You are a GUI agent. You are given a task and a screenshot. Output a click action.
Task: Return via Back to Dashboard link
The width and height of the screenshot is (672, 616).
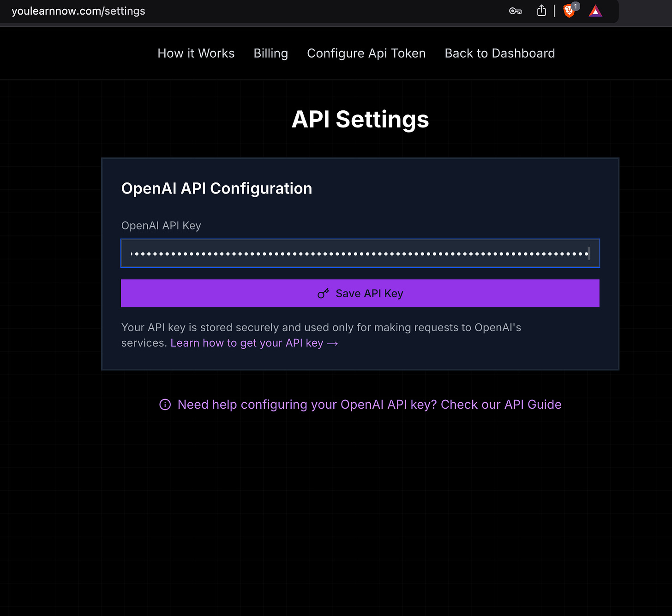(500, 53)
